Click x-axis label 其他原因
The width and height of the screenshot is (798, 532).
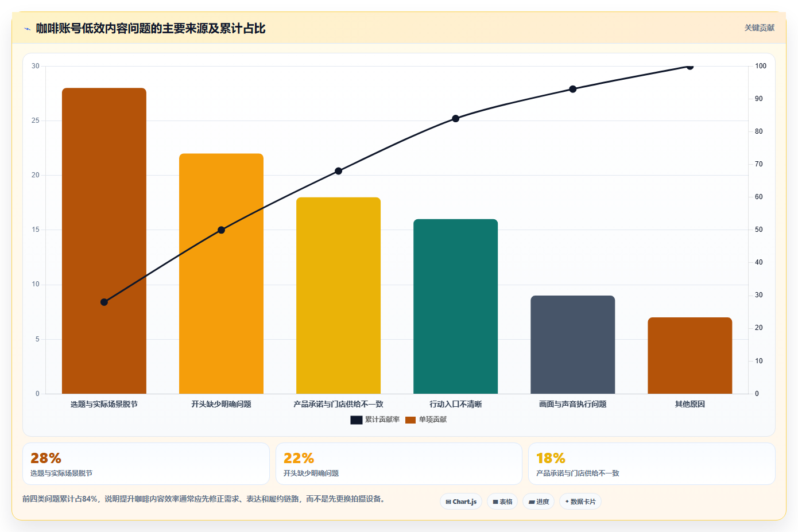click(689, 404)
